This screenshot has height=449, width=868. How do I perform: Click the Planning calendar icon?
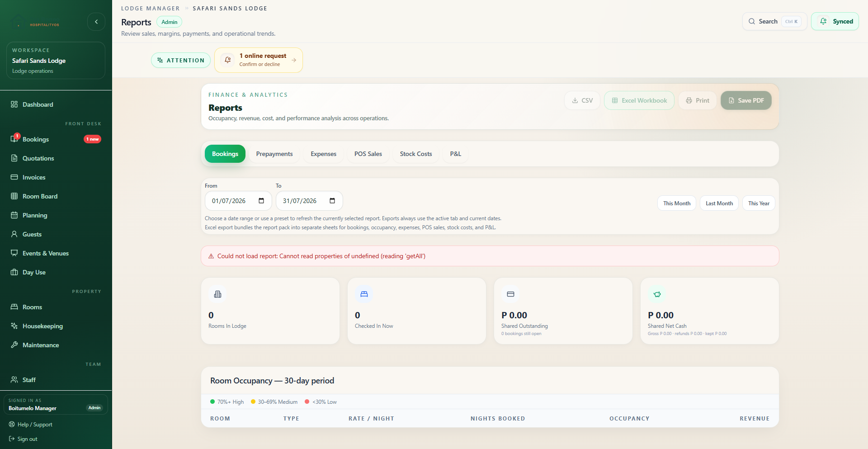tap(14, 215)
